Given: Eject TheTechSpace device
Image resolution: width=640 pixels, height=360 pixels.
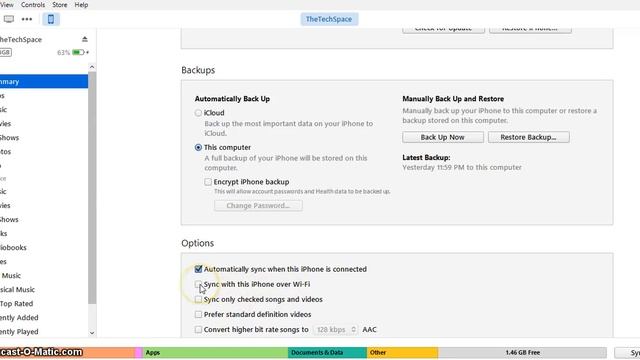Looking at the screenshot, I should (x=84, y=39).
